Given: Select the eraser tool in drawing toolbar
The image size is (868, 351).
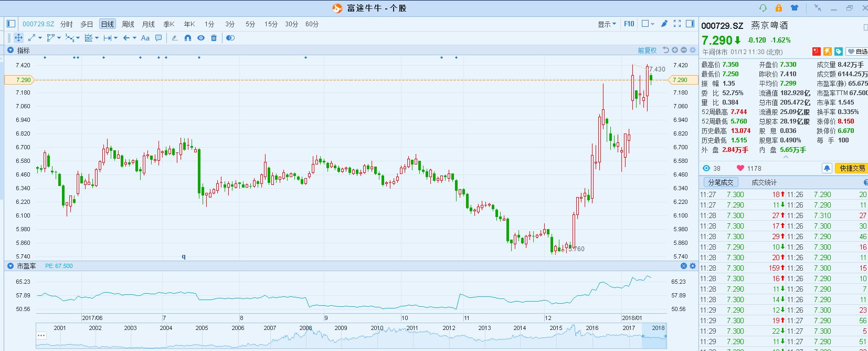Looking at the screenshot, I should pos(175,38).
